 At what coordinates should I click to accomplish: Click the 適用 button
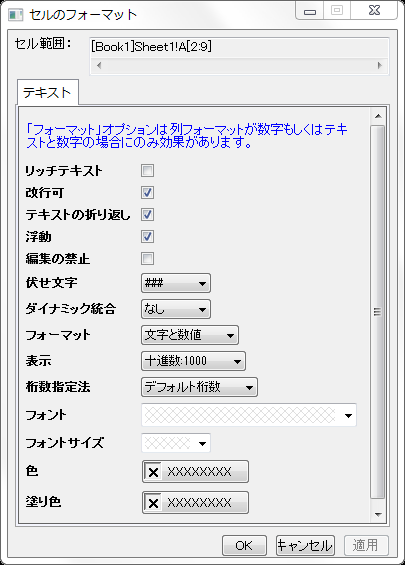click(x=366, y=546)
